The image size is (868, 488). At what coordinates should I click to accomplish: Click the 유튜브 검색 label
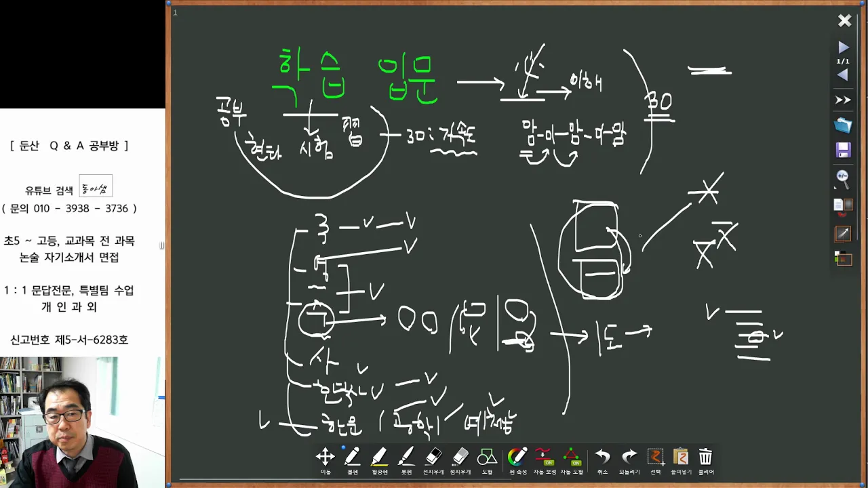49,190
